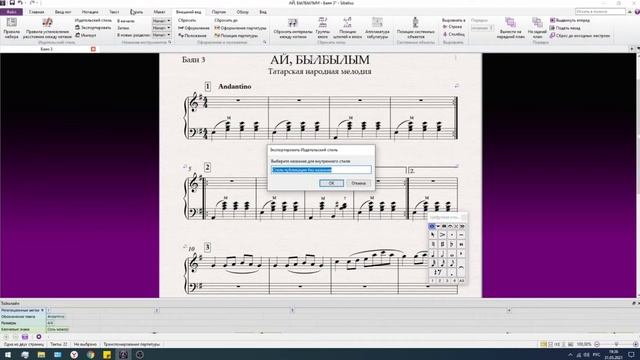Open File Explorer from the taskbar
This screenshot has height=360, width=640.
pyautogui.click(x=41, y=354)
